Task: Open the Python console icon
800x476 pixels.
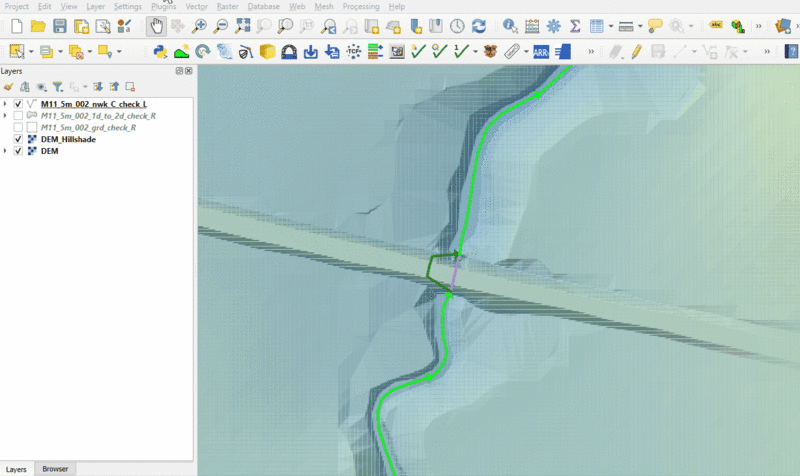Action: 159,51
